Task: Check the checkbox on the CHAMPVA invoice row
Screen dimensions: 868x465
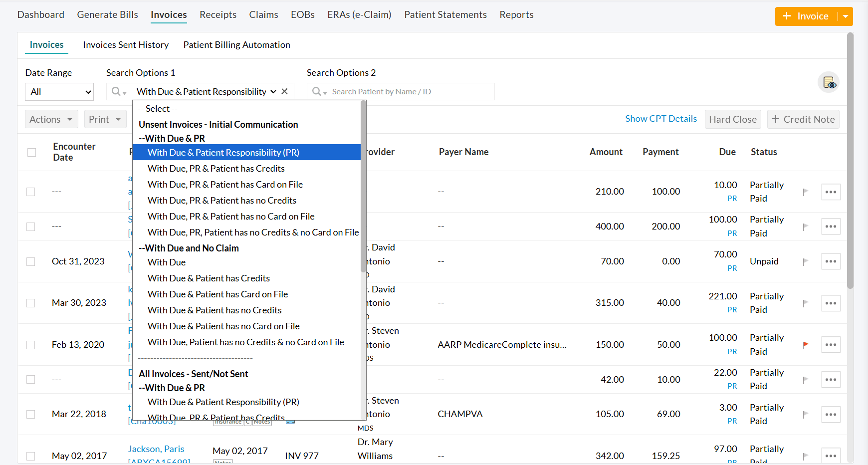Action: point(30,414)
